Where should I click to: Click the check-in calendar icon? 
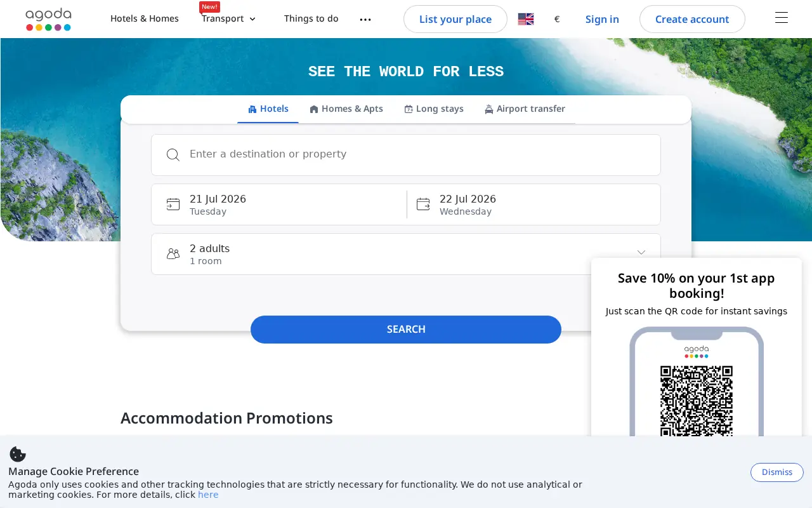click(x=173, y=204)
